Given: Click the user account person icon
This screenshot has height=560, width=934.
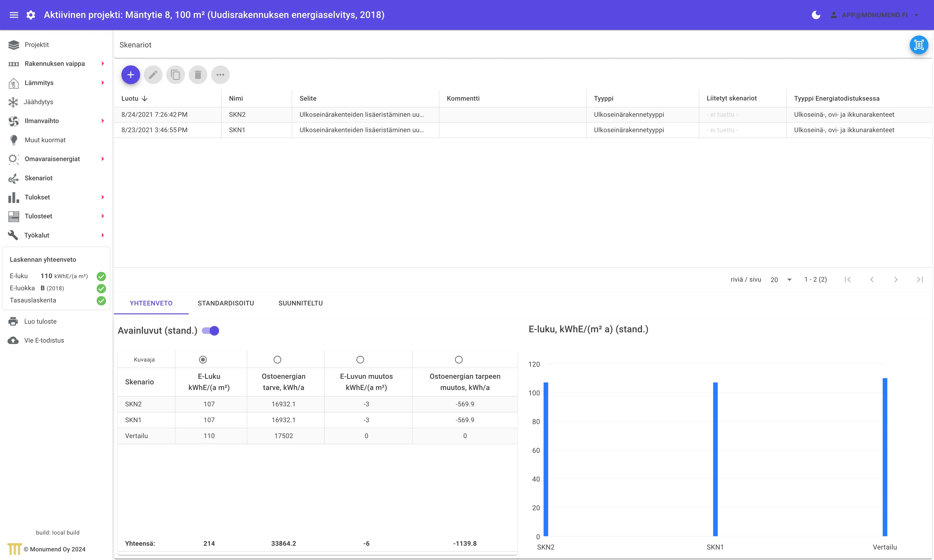Looking at the screenshot, I should click(834, 15).
